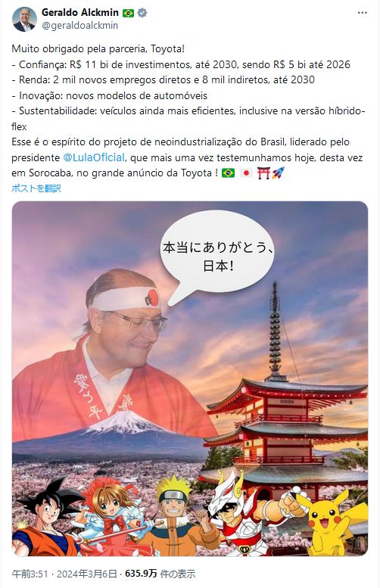Open the three-dot more options menu
The width and height of the screenshot is (380, 588).
tap(362, 13)
